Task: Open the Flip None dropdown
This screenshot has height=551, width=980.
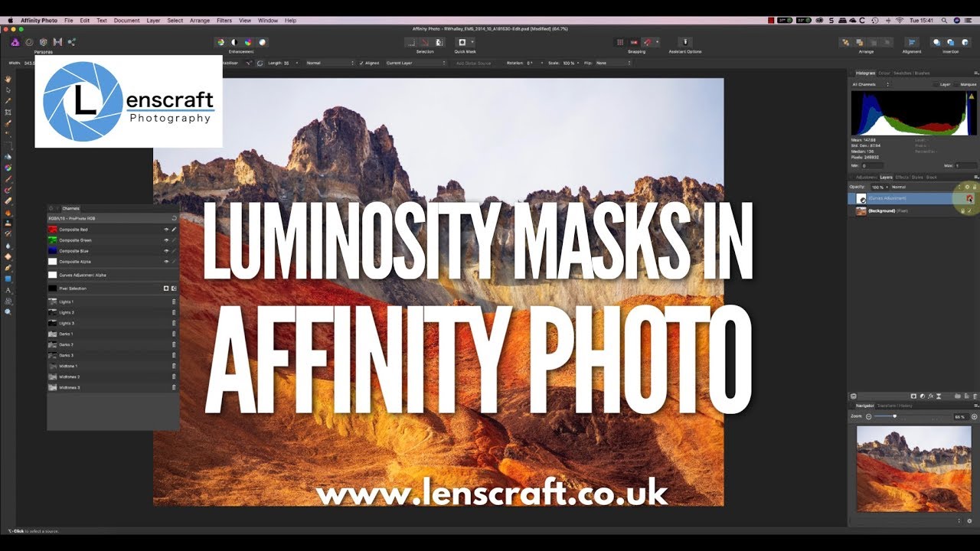Action: tap(615, 63)
